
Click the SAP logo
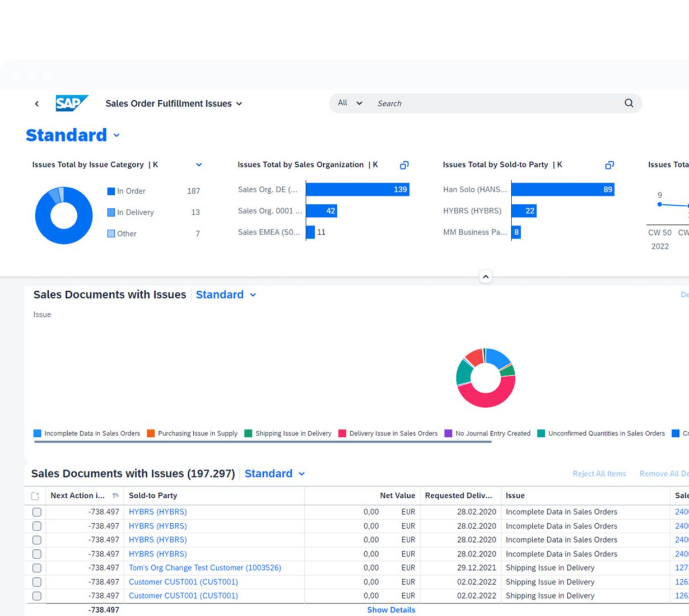pos(71,104)
